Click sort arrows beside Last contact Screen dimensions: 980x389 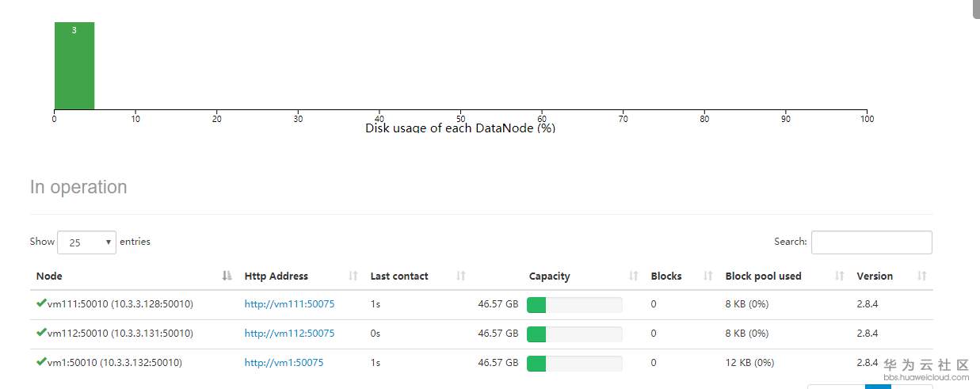point(461,276)
